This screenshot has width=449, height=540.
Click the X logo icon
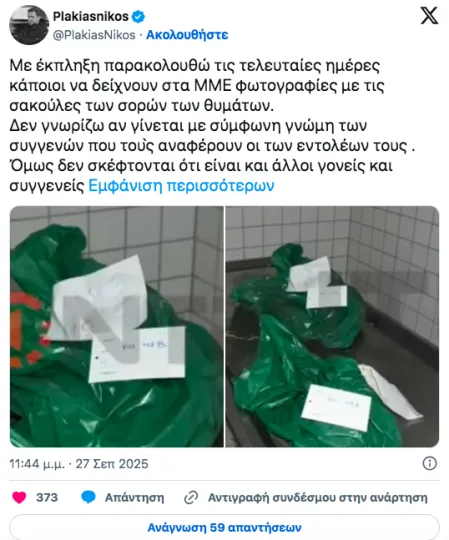tap(429, 16)
